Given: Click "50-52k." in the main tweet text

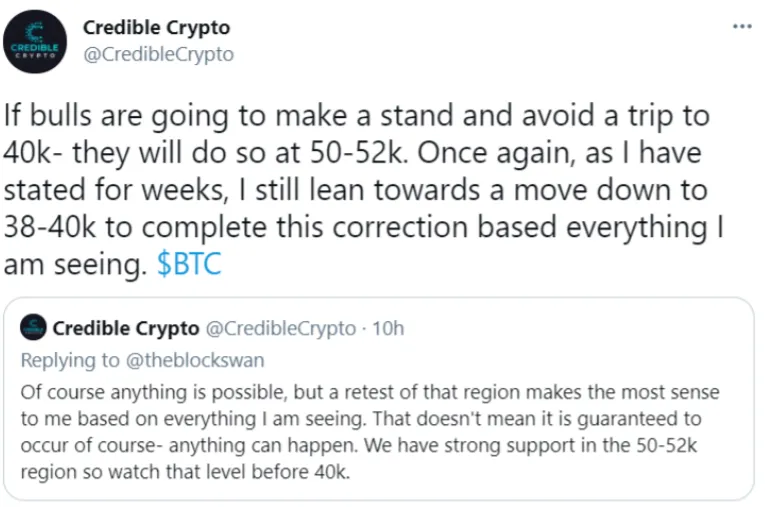Looking at the screenshot, I should pyautogui.click(x=359, y=153).
